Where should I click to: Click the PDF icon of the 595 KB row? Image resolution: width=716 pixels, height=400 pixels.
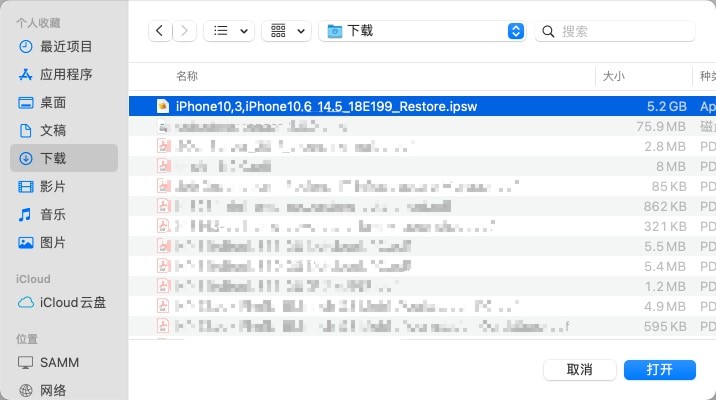point(163,326)
